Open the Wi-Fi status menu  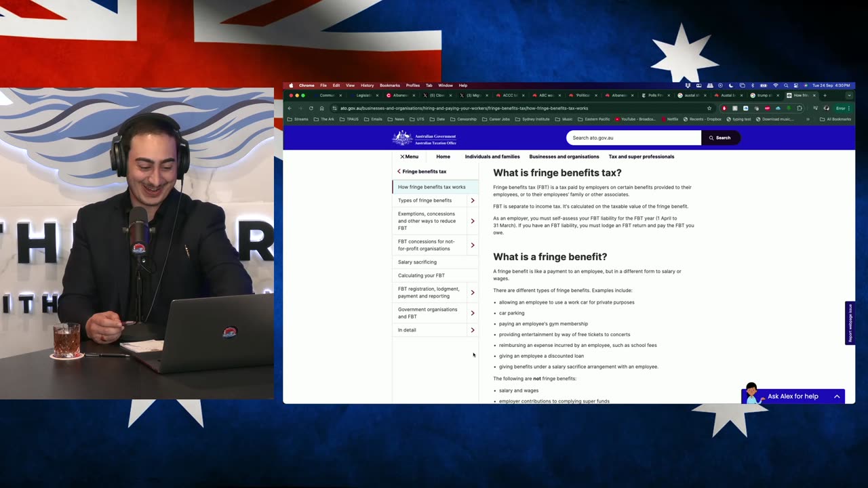pos(776,85)
